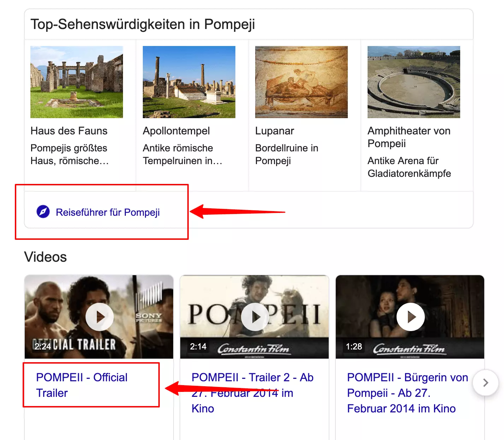The height and width of the screenshot is (440, 504).
Task: Select the Haus des Fauns title
Action: [69, 131]
